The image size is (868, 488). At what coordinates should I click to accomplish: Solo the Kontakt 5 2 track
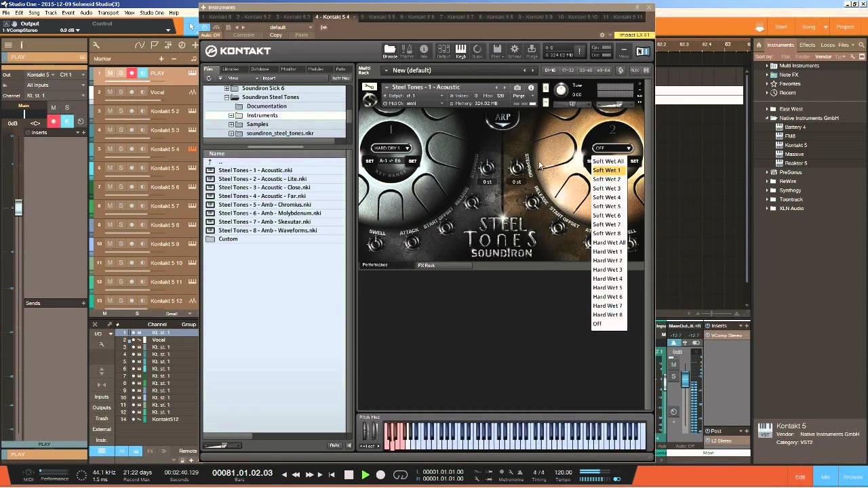tap(121, 111)
